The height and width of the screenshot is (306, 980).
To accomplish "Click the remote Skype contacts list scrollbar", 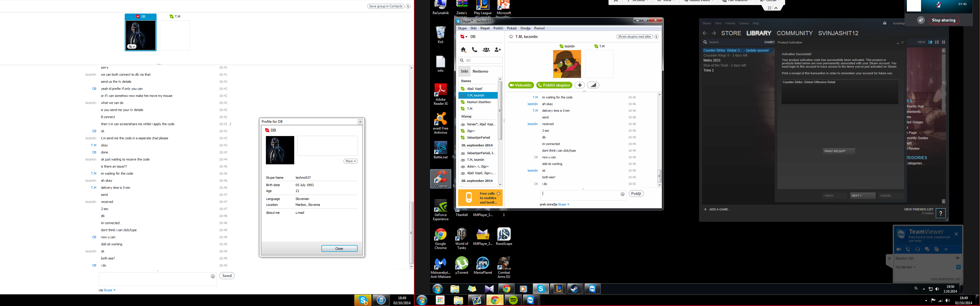I will coord(500,110).
